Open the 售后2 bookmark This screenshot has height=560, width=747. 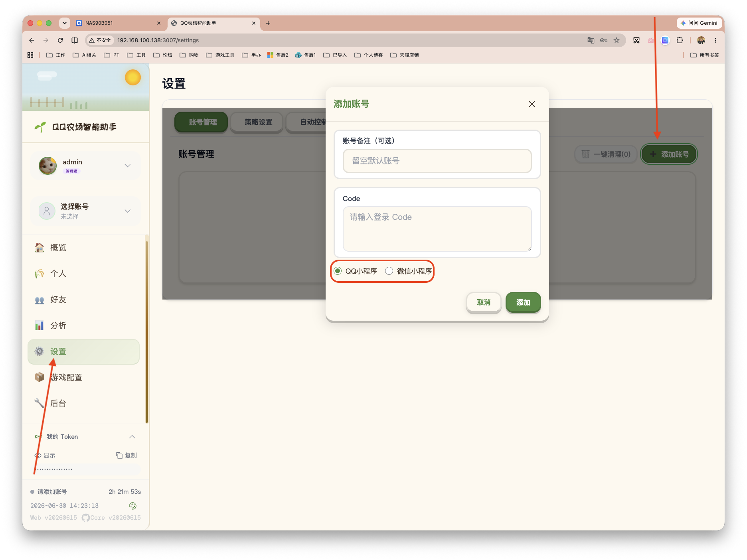[x=278, y=55]
